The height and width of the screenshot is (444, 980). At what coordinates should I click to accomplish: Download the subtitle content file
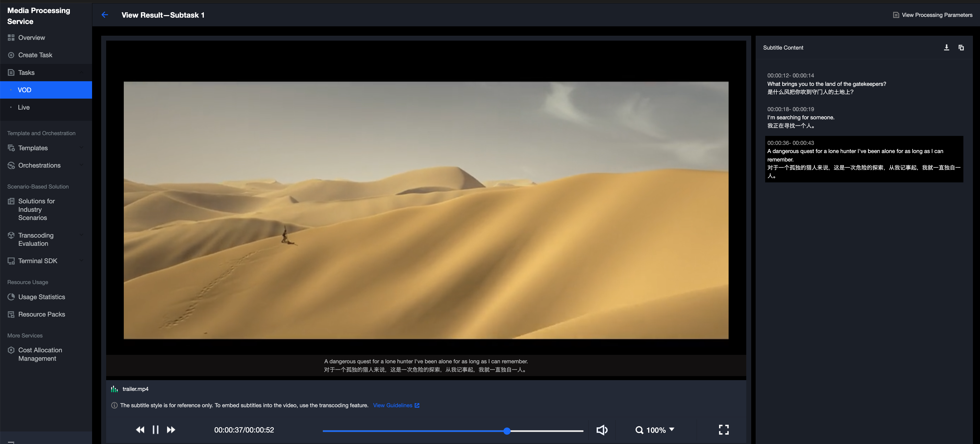click(946, 48)
